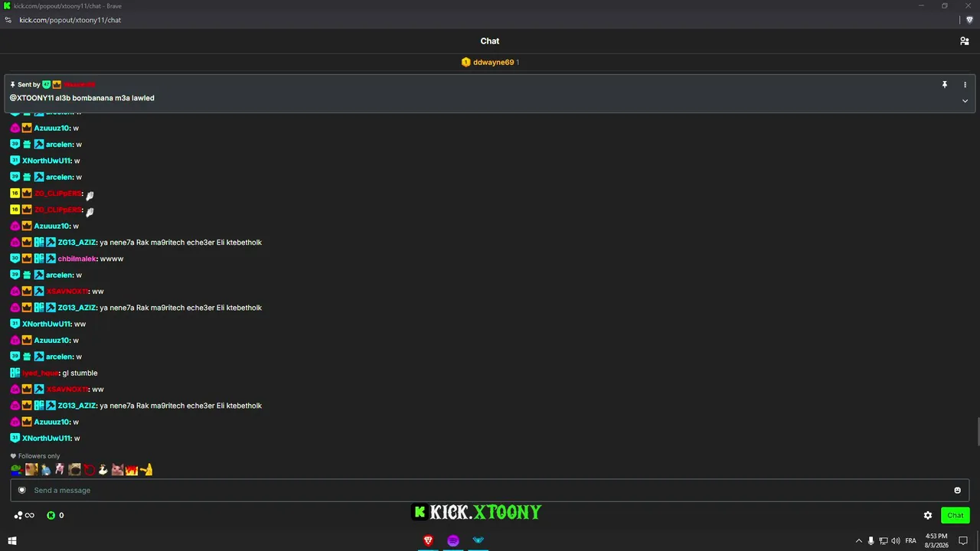
Task: Open the channel points infinity icon
Action: point(24,516)
